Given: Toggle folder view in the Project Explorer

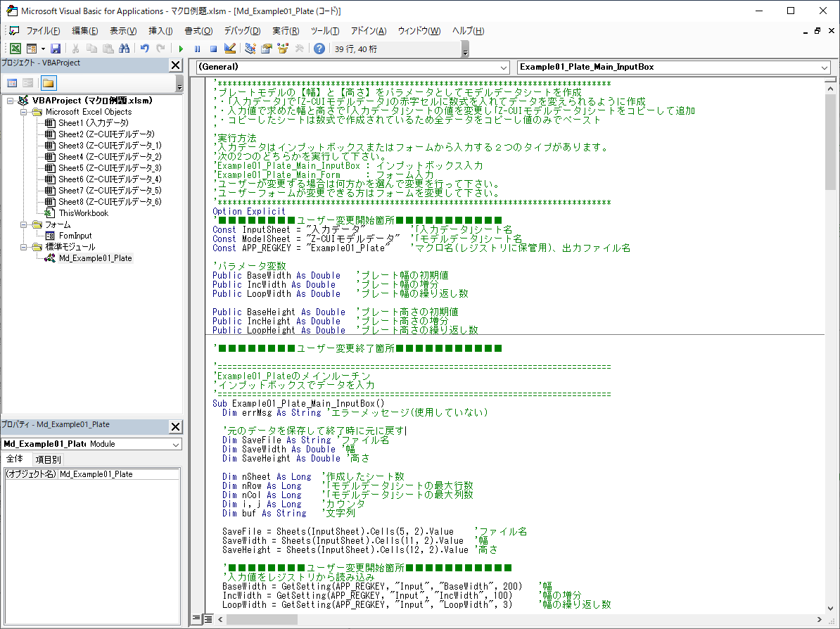Looking at the screenshot, I should [x=47, y=83].
